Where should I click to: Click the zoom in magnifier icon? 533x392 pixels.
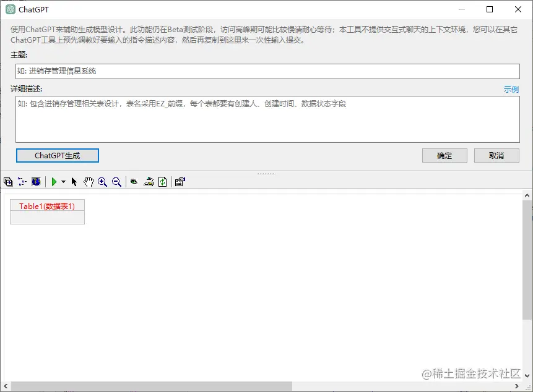click(x=102, y=182)
